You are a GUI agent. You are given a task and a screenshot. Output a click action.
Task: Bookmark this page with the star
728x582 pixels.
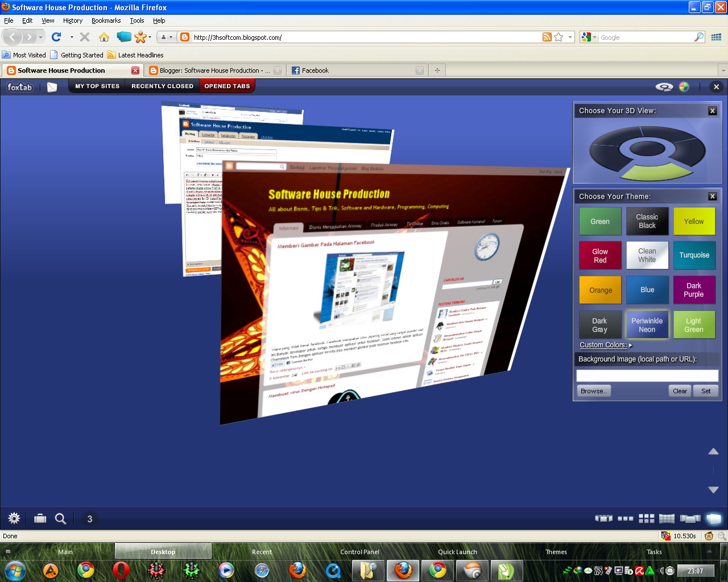click(559, 37)
